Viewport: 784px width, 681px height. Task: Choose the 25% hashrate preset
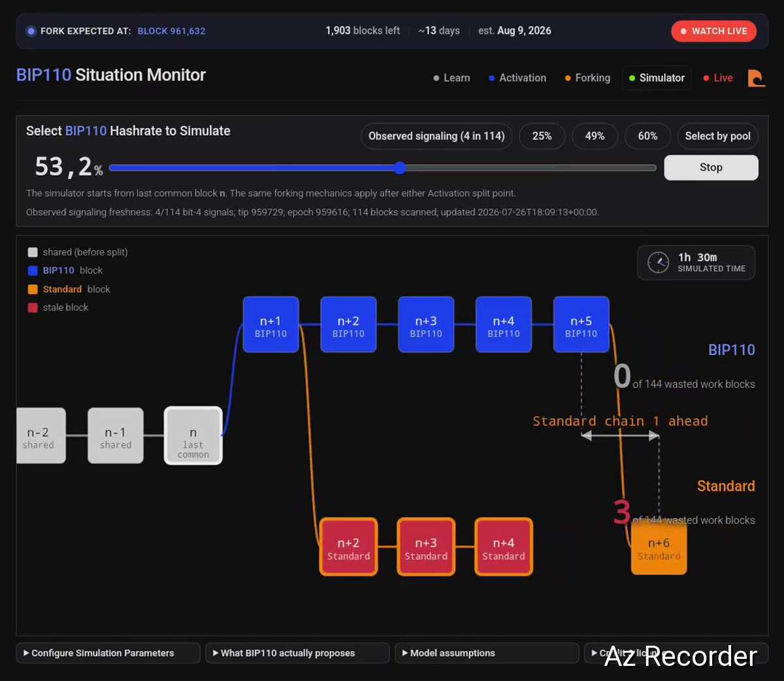click(542, 136)
